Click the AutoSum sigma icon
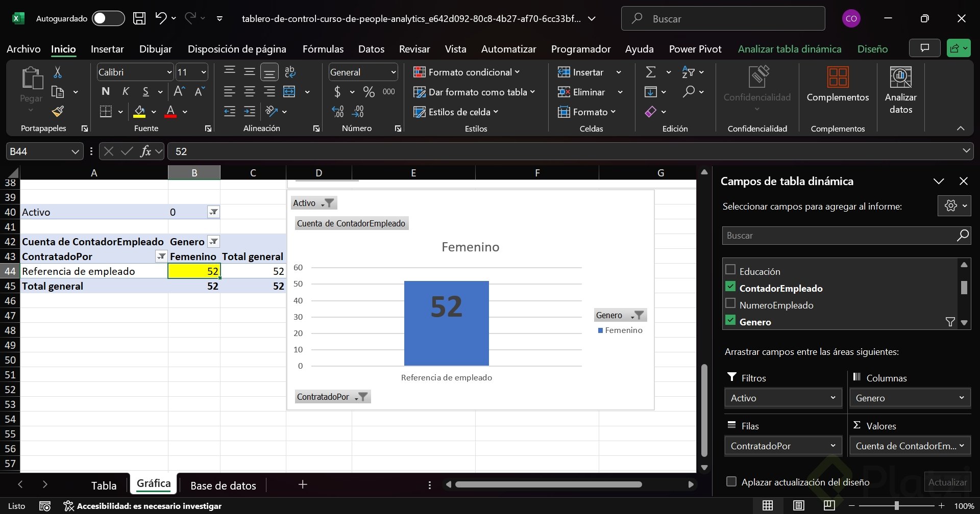 (651, 72)
